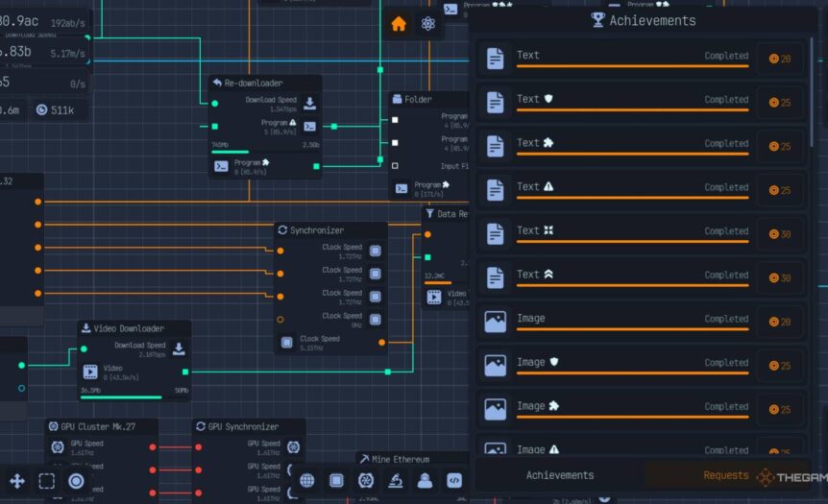The image size is (828, 504).
Task: Click the orange home icon
Action: click(399, 25)
